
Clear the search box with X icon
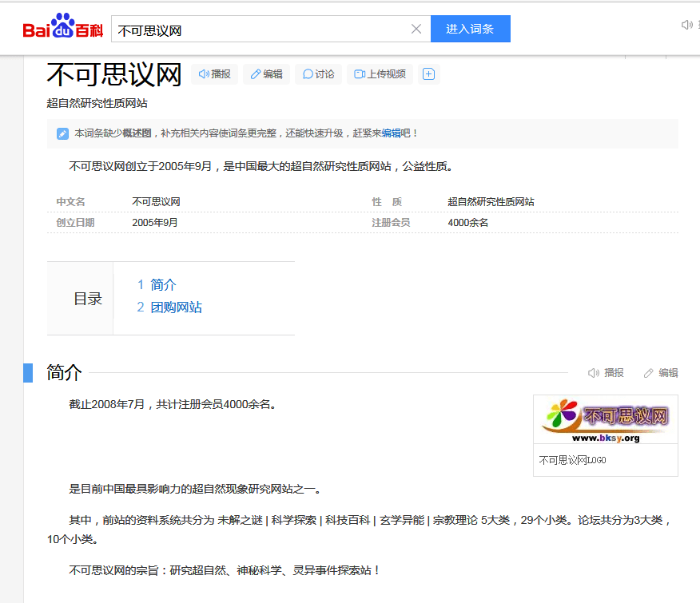tap(416, 29)
